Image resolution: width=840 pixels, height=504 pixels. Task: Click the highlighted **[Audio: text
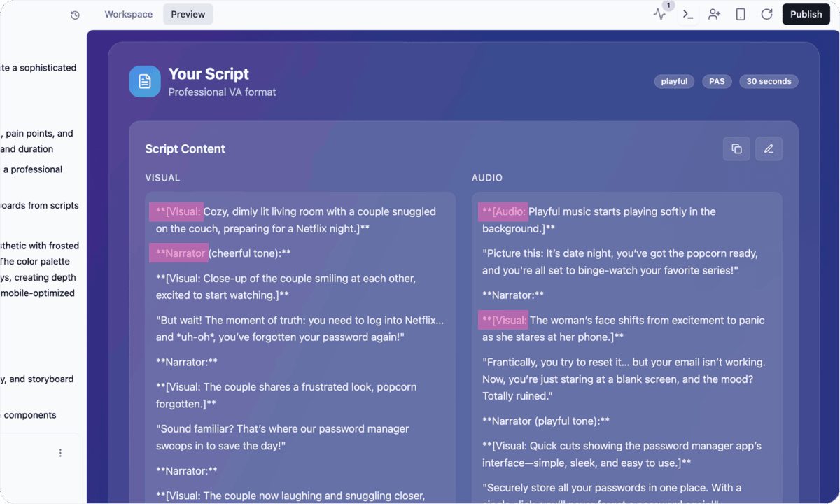(x=503, y=211)
